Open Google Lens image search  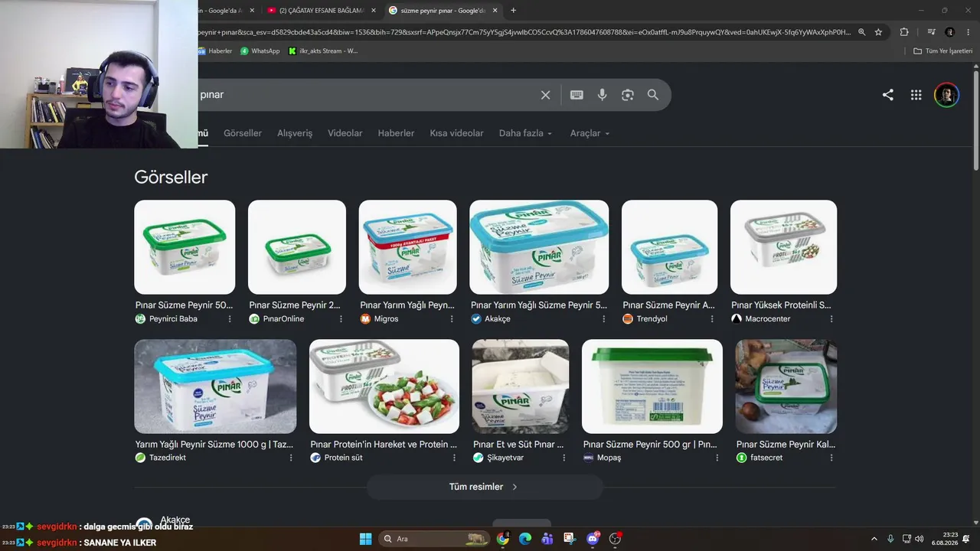pyautogui.click(x=628, y=95)
